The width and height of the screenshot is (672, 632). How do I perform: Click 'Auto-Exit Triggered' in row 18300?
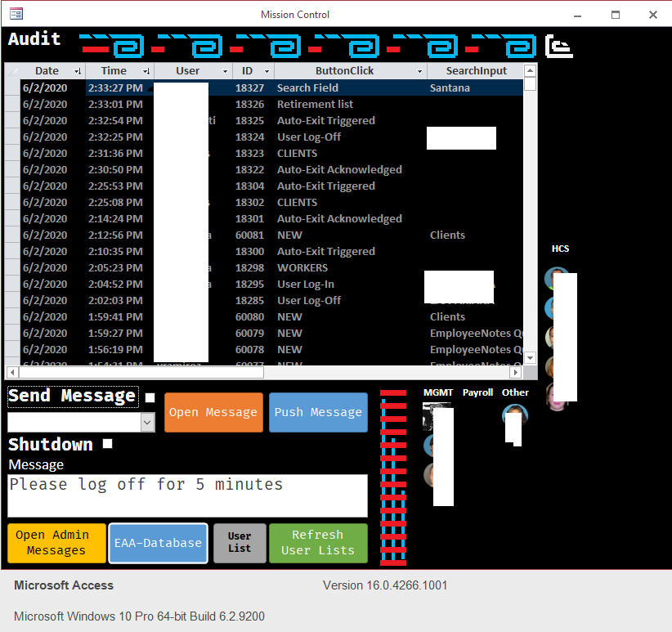click(x=325, y=252)
